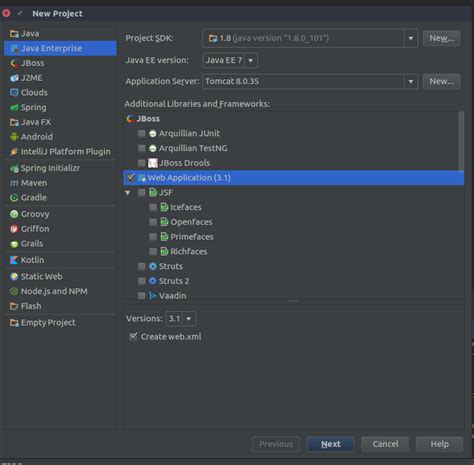Select the Richfaces row label
This screenshot has height=465, width=474.
pos(189,252)
